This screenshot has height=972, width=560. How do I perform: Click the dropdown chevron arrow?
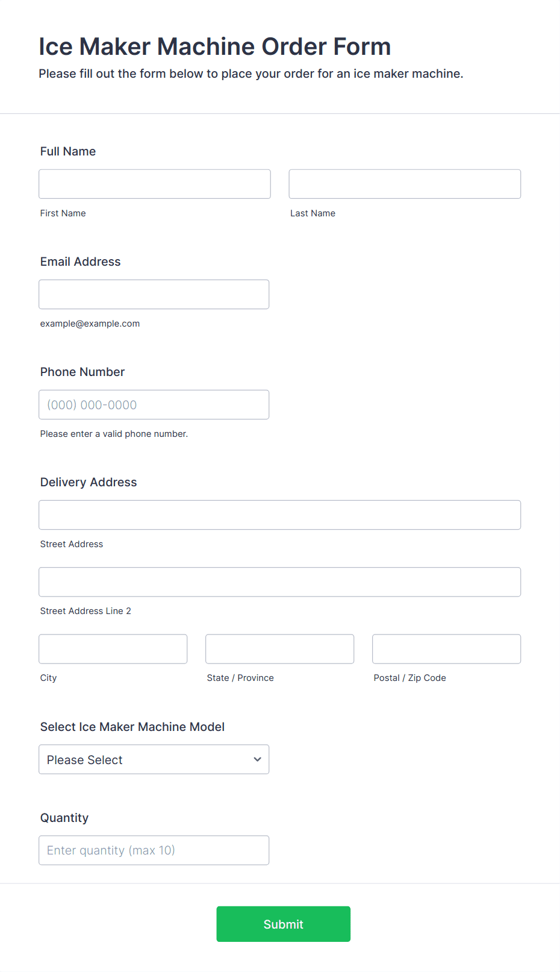point(258,759)
